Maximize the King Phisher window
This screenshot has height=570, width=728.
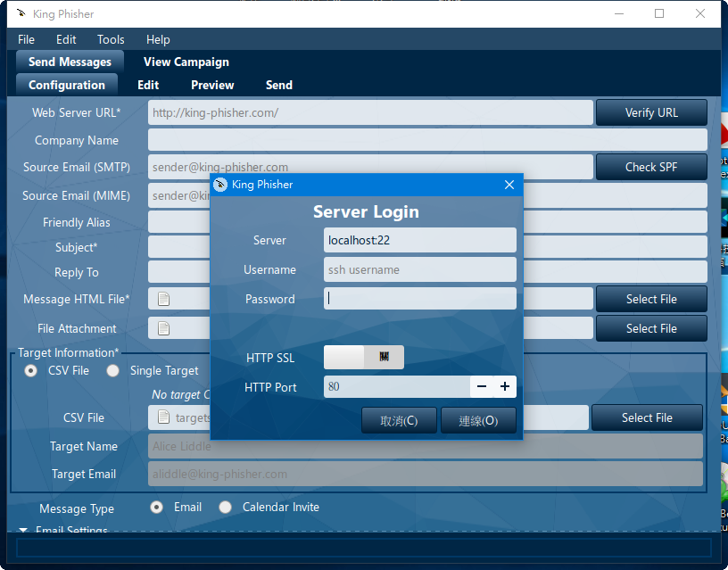coord(658,13)
